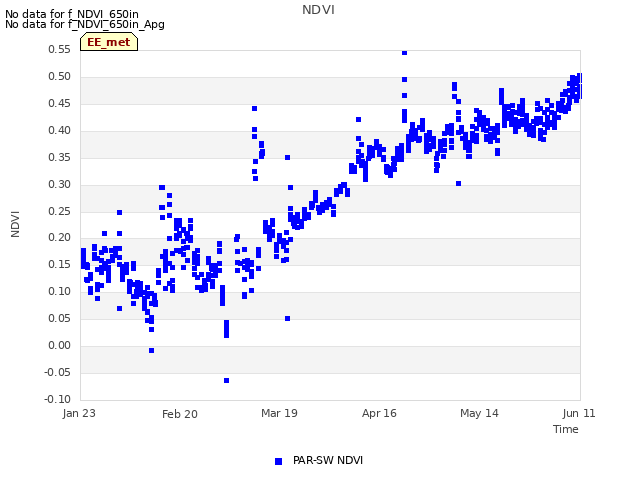Click the 'No data for f_NDVI_650in_Apg' message
This screenshot has width=640, height=480.
click(85, 24)
